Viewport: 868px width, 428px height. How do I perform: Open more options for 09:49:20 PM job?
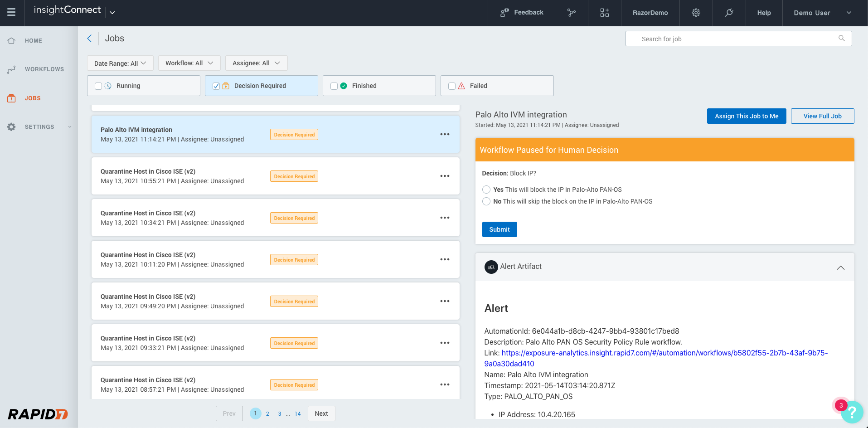[445, 301]
